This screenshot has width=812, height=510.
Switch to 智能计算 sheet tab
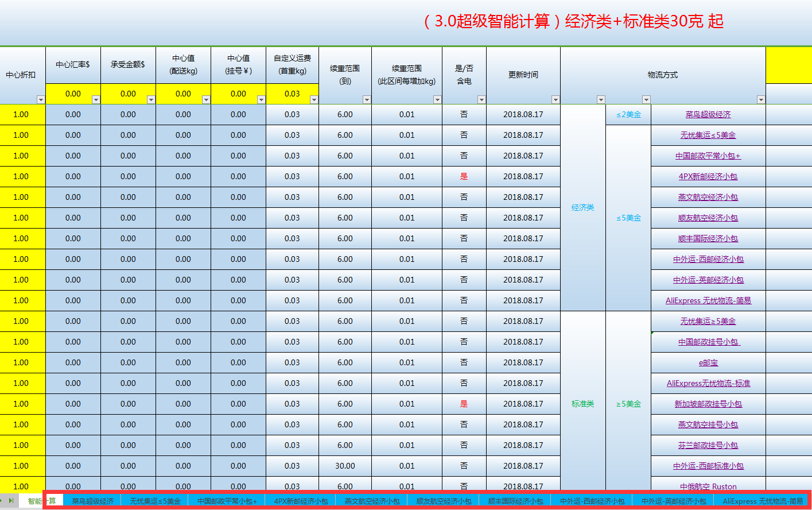(x=41, y=501)
